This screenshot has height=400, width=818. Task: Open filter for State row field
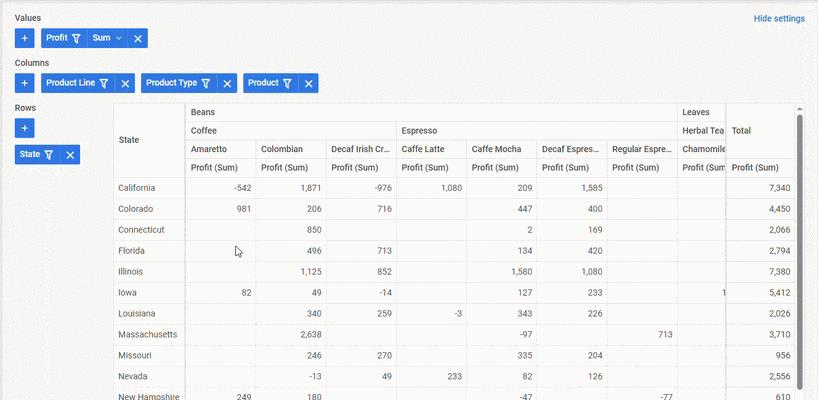49,154
